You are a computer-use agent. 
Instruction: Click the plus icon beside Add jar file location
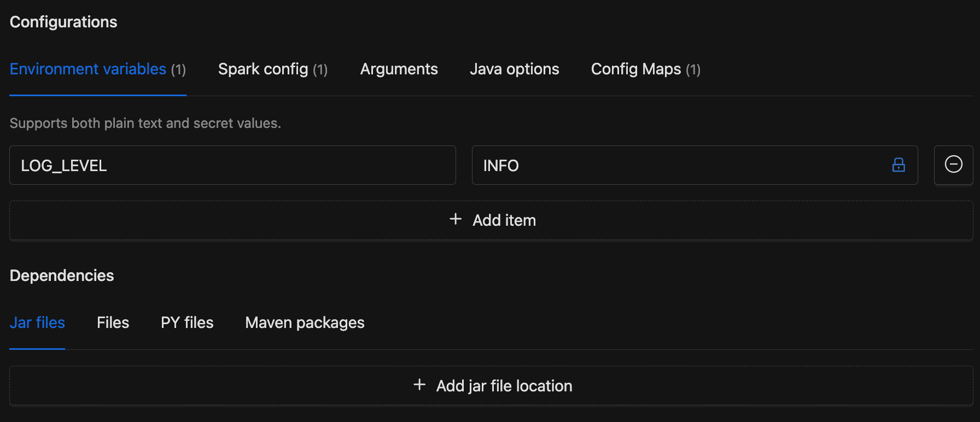419,385
